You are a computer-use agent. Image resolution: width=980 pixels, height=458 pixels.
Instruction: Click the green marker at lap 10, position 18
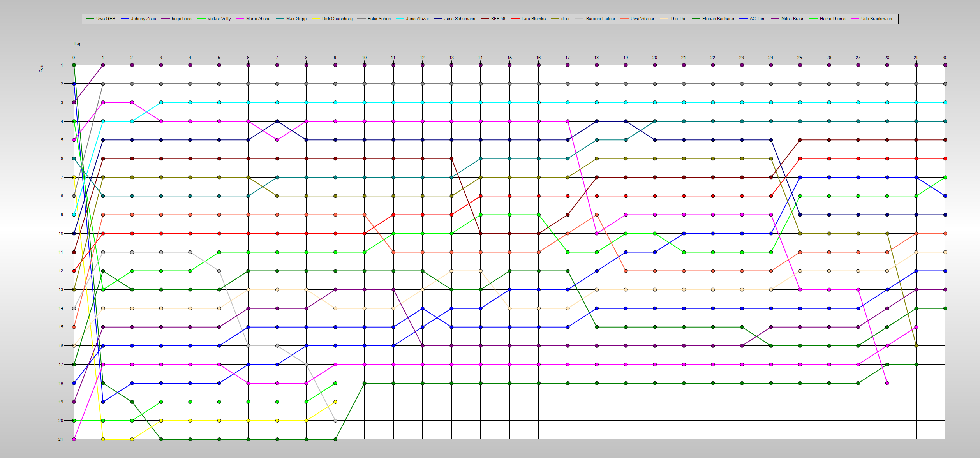tap(364, 383)
